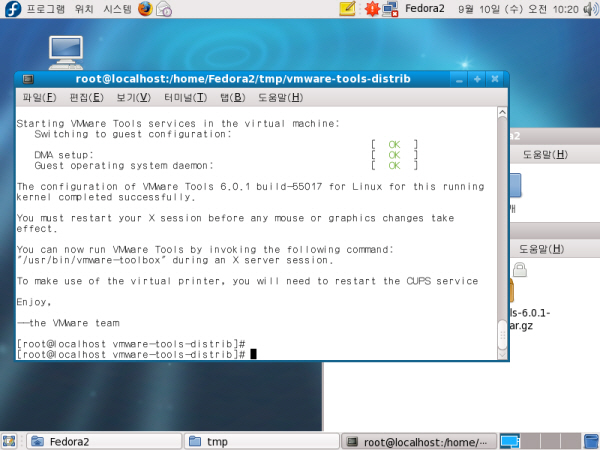Click the network connection status icon
Image resolution: width=600 pixels, height=450 pixels.
(x=390, y=9)
